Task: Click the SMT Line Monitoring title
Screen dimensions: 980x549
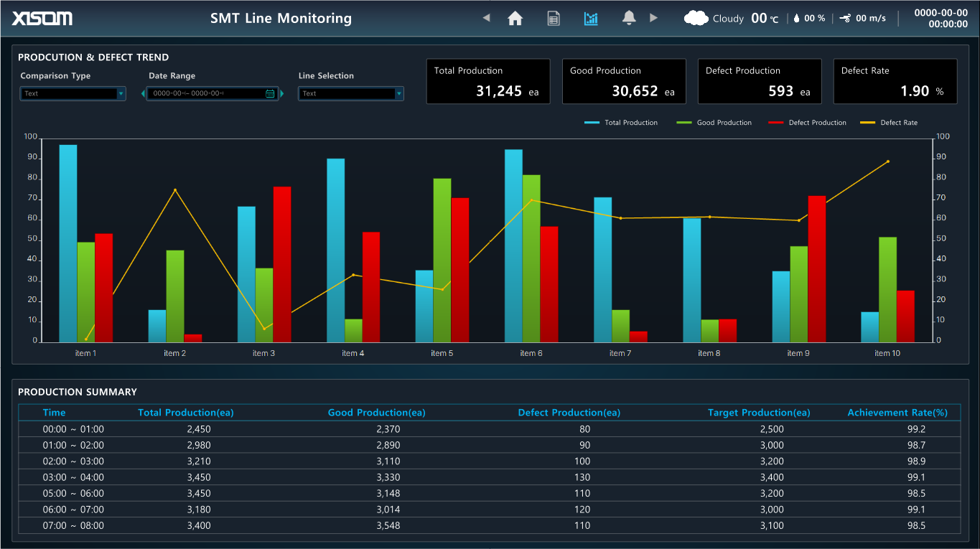Action: (x=281, y=19)
